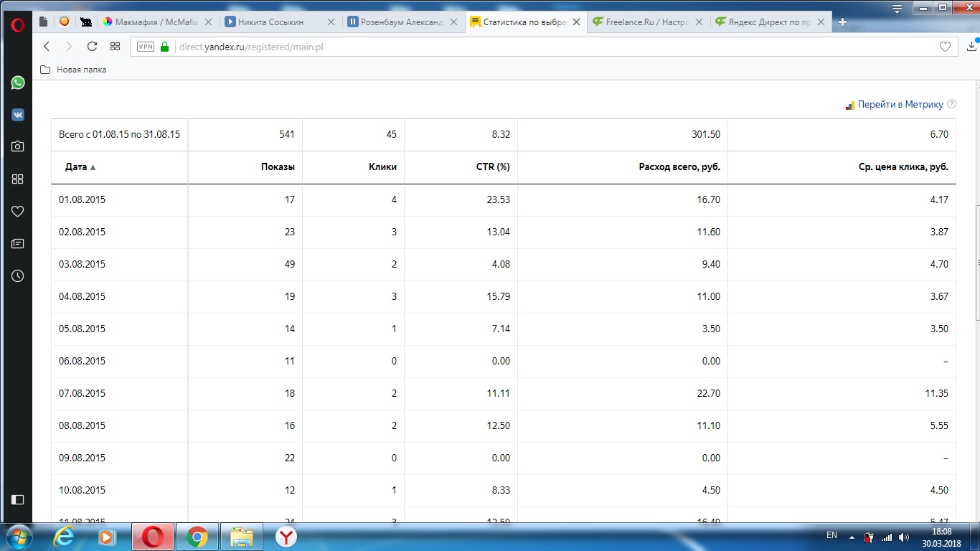The width and height of the screenshot is (980, 551).
Task: Launch Yandex Browser from taskbar
Action: pyautogui.click(x=286, y=537)
